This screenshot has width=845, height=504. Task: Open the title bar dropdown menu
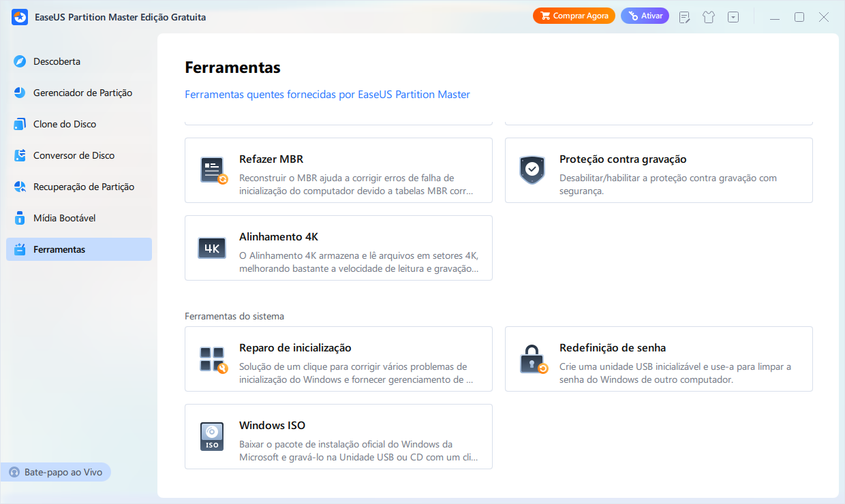(x=733, y=17)
